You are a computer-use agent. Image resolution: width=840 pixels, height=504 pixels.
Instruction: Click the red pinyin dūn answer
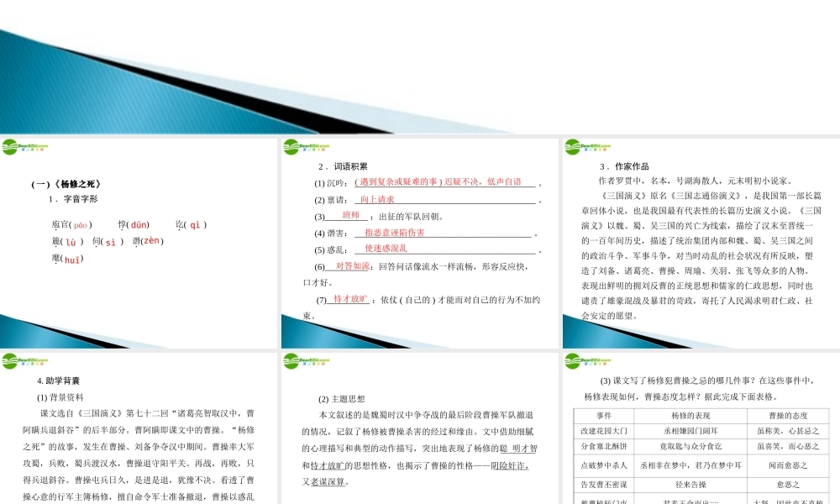(139, 225)
